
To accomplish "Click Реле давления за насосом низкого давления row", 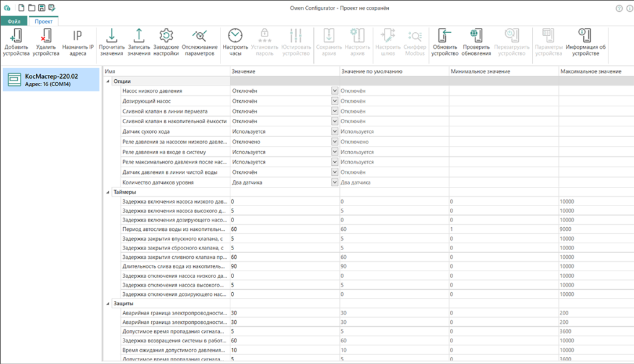I will point(175,142).
